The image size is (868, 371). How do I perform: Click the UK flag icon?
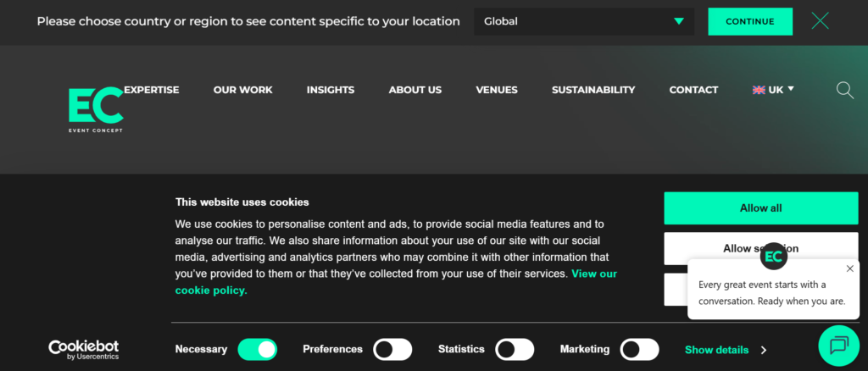759,90
